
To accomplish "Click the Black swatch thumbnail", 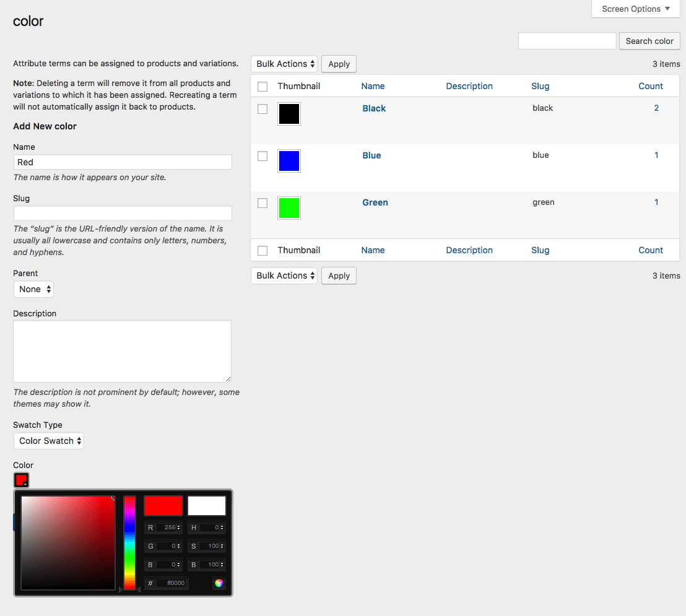I will pos(289,114).
